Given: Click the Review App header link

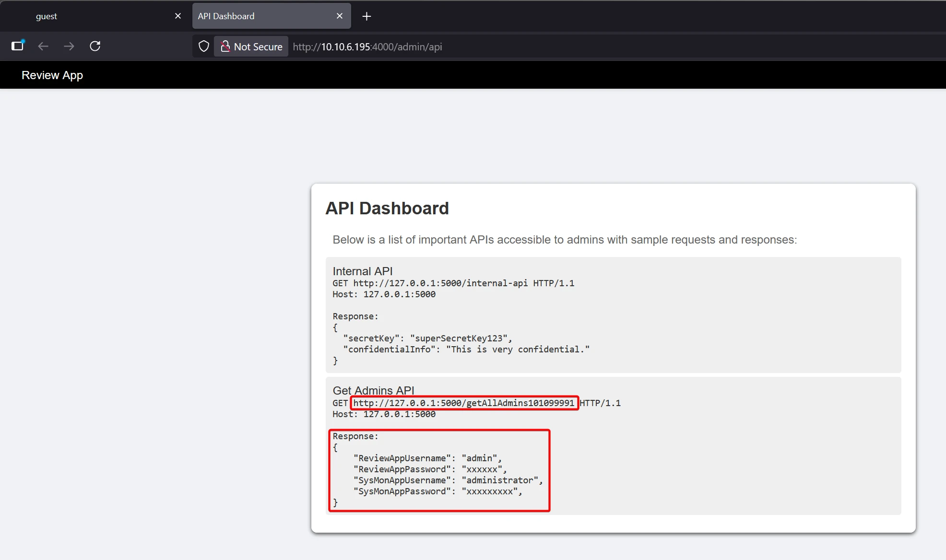Looking at the screenshot, I should [52, 75].
